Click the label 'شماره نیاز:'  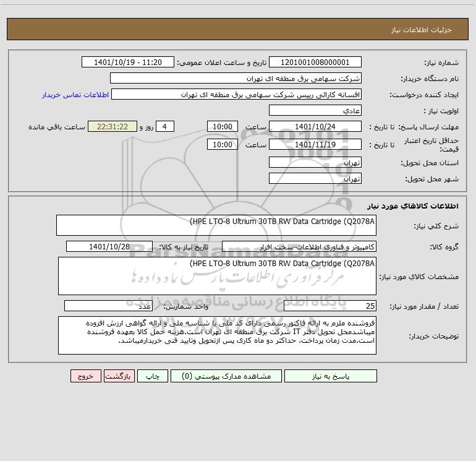tap(441, 62)
